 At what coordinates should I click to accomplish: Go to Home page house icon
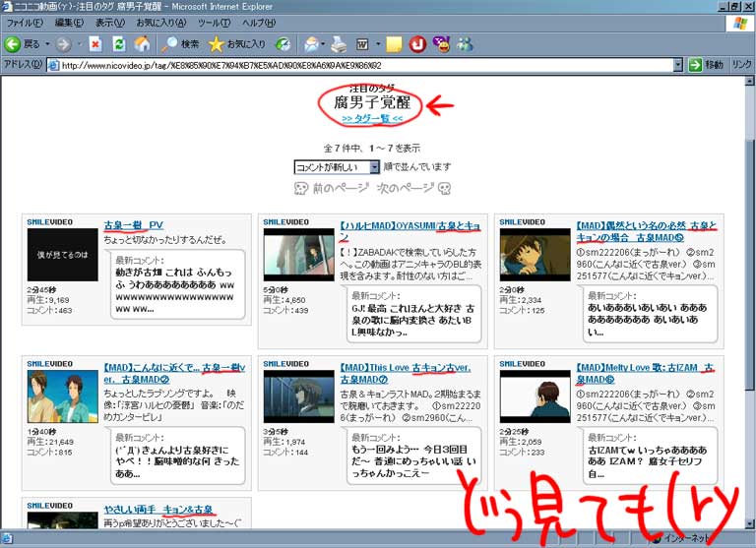pos(142,44)
